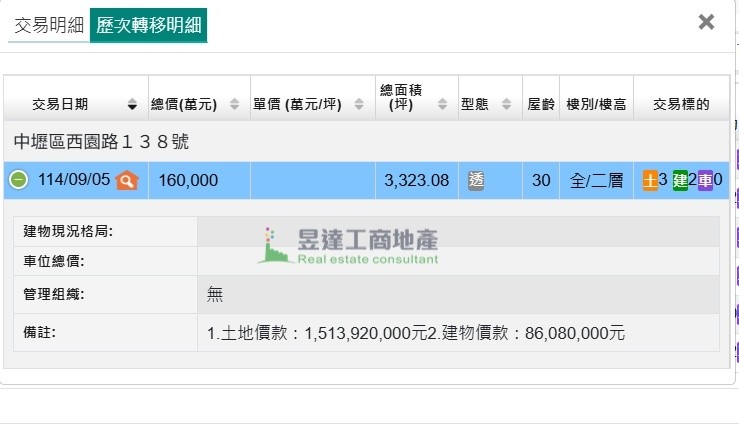The width and height of the screenshot is (739, 442).
Task: Click the 交易標的 column header
Action: click(680, 104)
